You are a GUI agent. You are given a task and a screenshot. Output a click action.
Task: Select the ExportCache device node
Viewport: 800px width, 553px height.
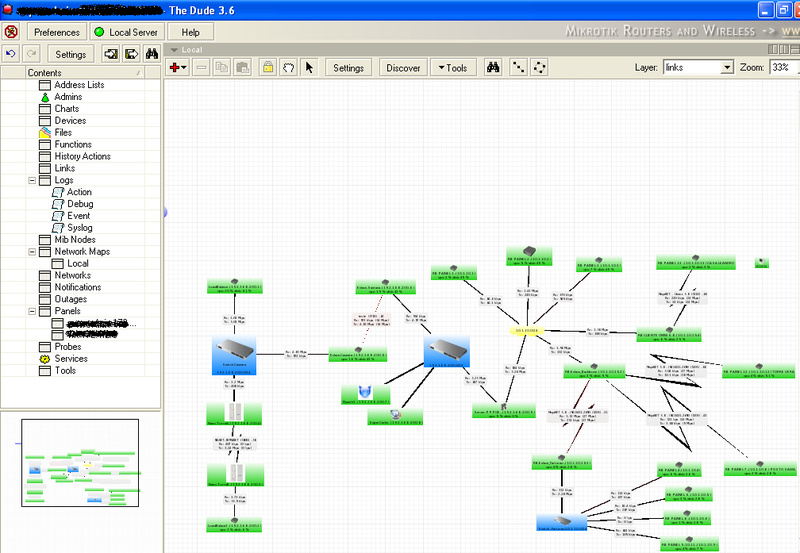pyautogui.click(x=395, y=416)
